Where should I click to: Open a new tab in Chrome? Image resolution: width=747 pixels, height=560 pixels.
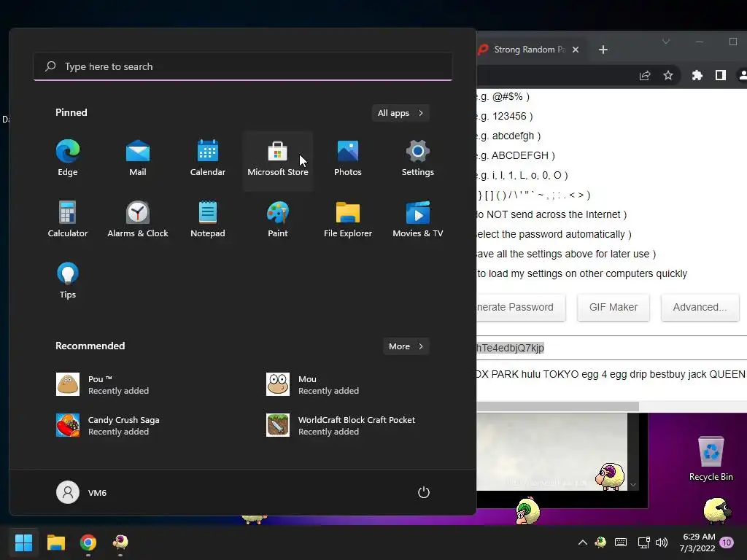point(603,50)
